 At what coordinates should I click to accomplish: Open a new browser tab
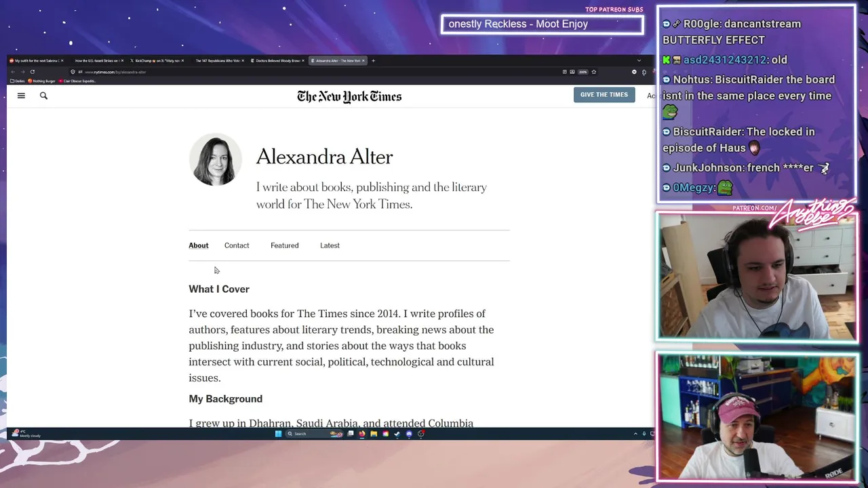tap(373, 60)
